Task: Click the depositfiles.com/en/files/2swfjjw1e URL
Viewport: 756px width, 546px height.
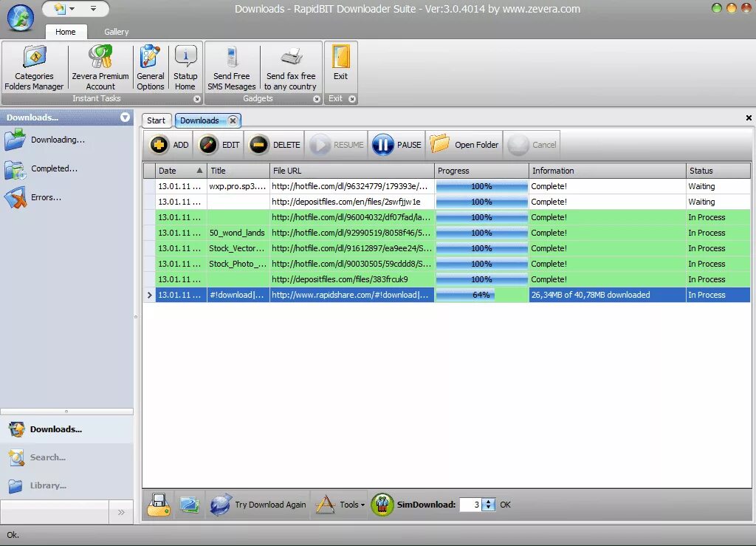Action: (x=346, y=202)
